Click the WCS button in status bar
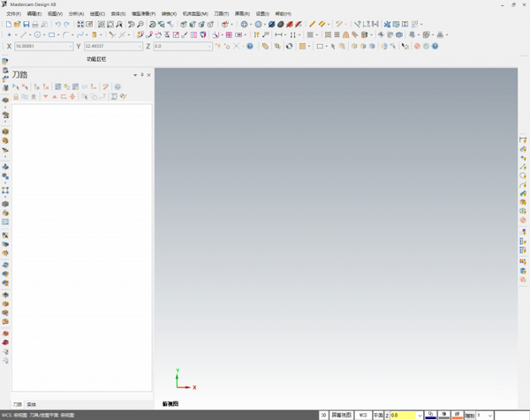The height and width of the screenshot is (420, 530). coord(363,415)
